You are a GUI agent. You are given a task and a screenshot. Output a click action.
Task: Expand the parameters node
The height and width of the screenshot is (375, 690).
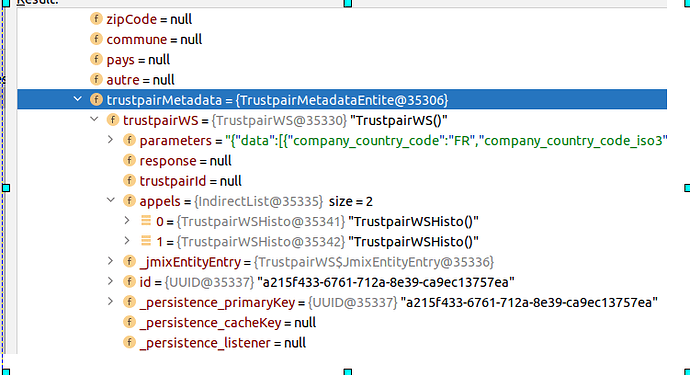(110, 140)
